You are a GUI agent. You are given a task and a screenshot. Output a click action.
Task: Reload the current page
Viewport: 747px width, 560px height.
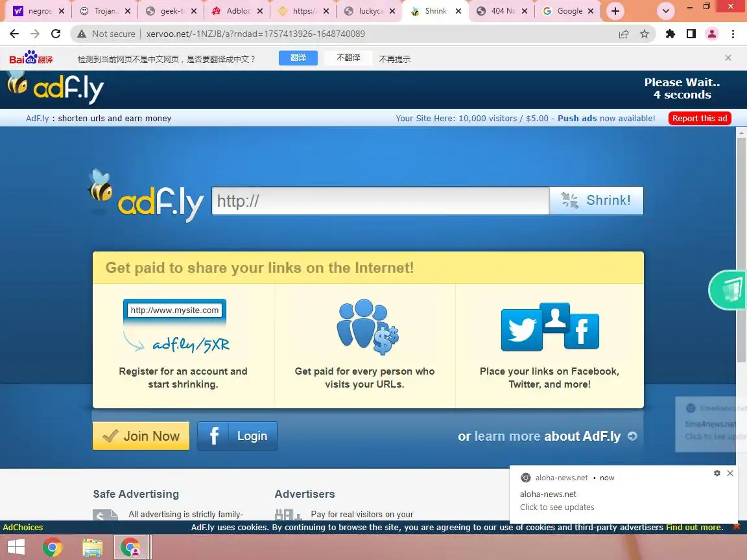point(56,34)
